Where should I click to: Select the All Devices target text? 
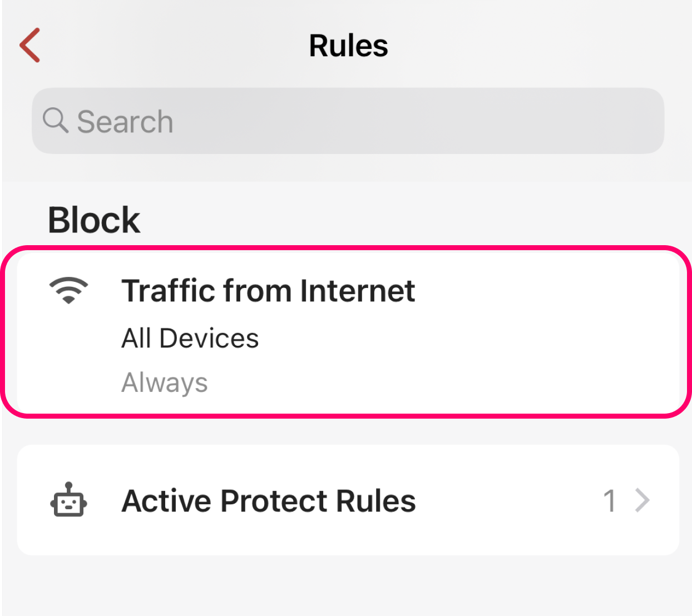[x=190, y=338]
